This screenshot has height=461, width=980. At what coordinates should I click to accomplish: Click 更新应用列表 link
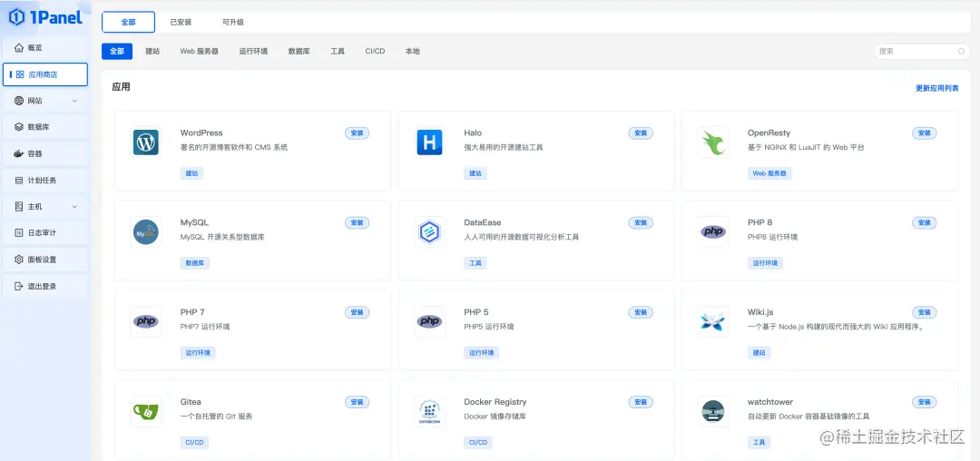936,88
